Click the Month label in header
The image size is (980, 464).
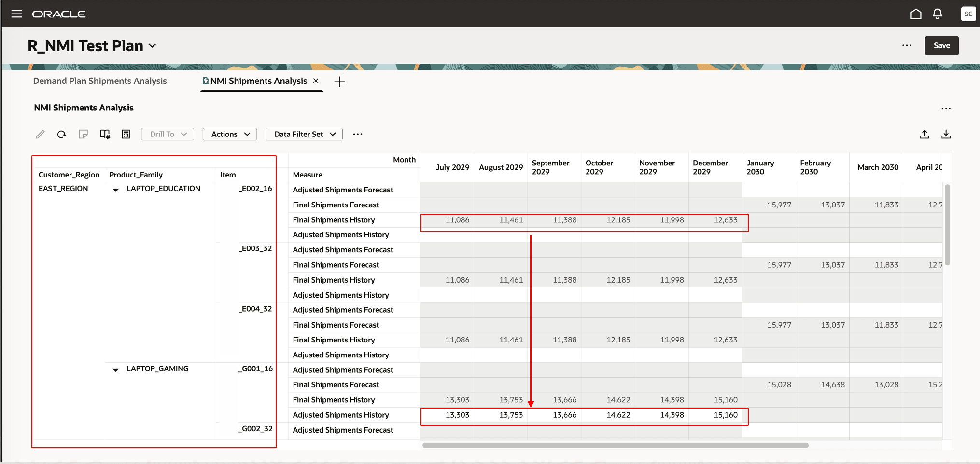[x=404, y=160]
